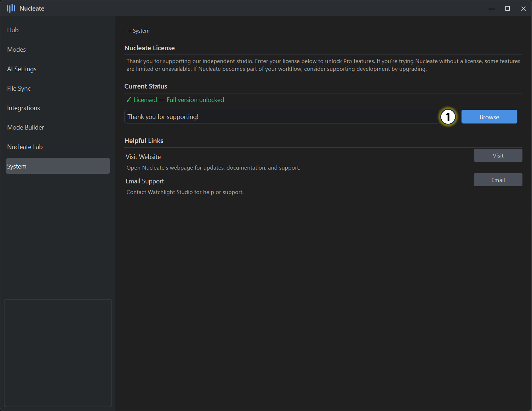This screenshot has height=411, width=532.
Task: Click the numbered 1 annotation badge
Action: (x=448, y=117)
